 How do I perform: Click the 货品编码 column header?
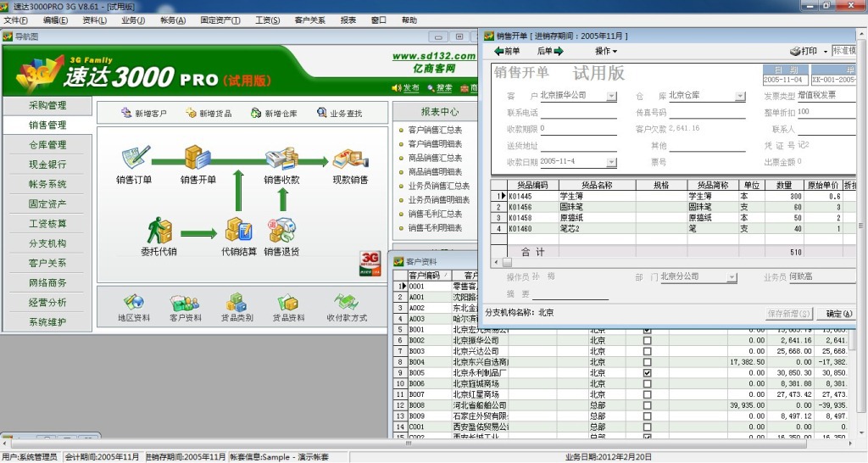(x=533, y=185)
